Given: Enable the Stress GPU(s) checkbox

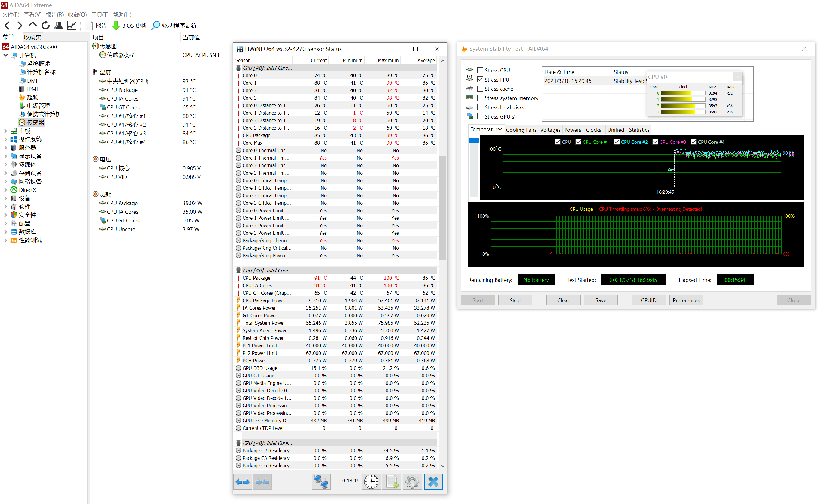Looking at the screenshot, I should point(480,116).
